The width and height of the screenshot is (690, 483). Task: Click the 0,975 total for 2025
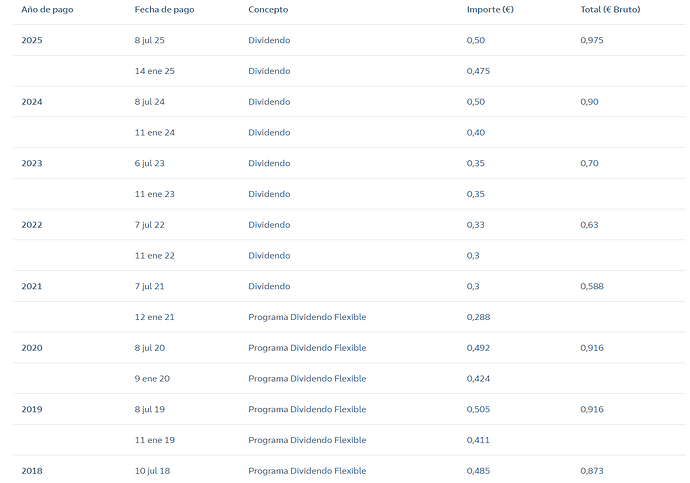(592, 40)
